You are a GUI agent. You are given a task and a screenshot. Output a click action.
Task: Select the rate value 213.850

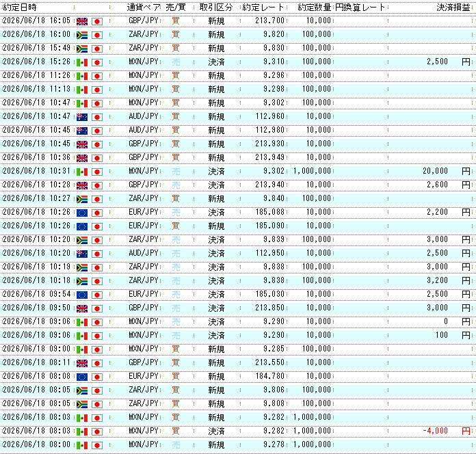click(x=270, y=308)
